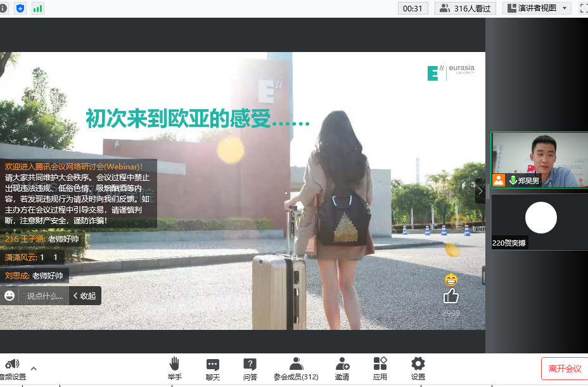Image resolution: width=588 pixels, height=387 pixels.
Task: Open the apps (应用) menu
Action: [x=380, y=364]
